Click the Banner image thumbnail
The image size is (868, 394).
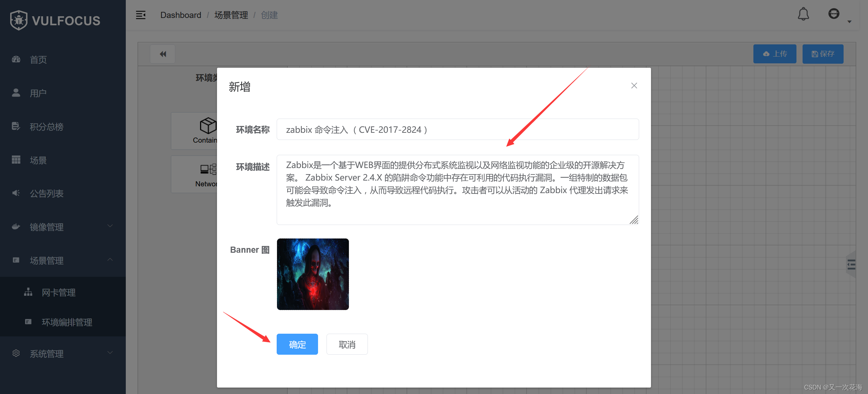(313, 274)
